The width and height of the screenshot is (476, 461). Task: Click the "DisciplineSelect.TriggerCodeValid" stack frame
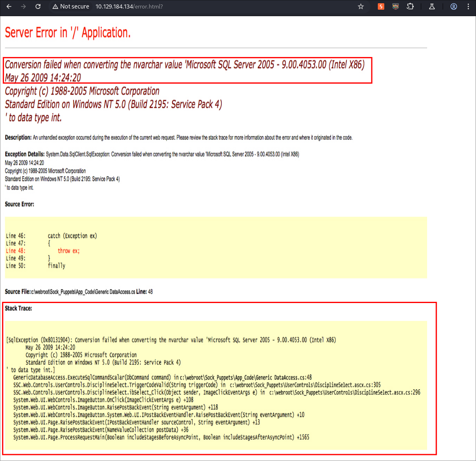click(197, 385)
